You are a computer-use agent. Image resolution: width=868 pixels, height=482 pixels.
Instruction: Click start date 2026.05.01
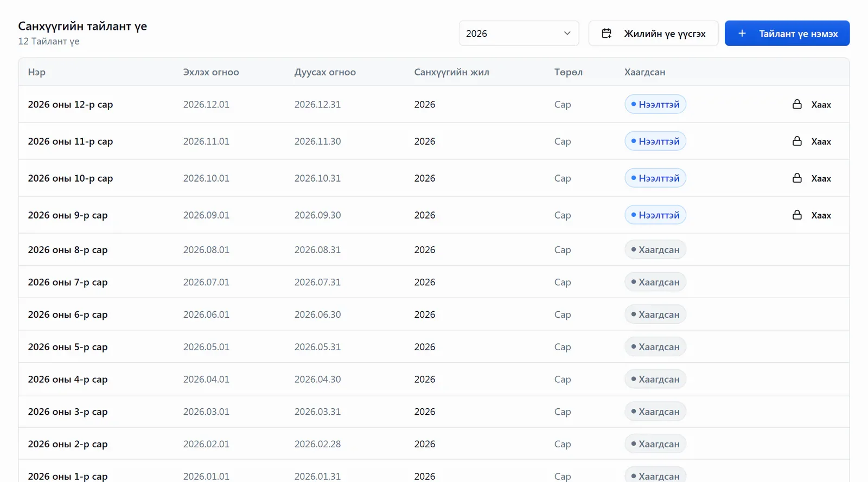click(x=206, y=346)
